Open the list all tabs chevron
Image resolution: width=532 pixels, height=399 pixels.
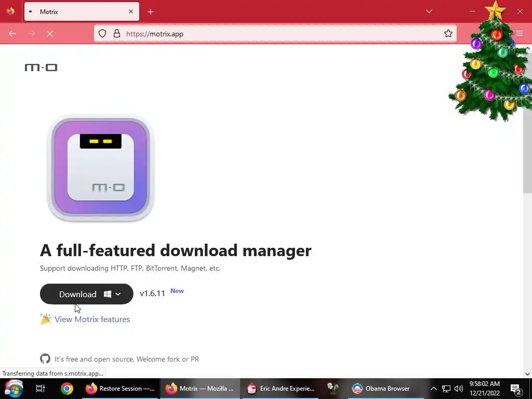click(x=429, y=11)
